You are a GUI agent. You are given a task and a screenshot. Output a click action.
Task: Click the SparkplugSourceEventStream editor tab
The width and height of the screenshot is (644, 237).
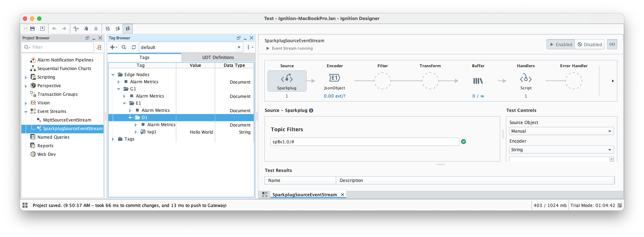tap(304, 195)
